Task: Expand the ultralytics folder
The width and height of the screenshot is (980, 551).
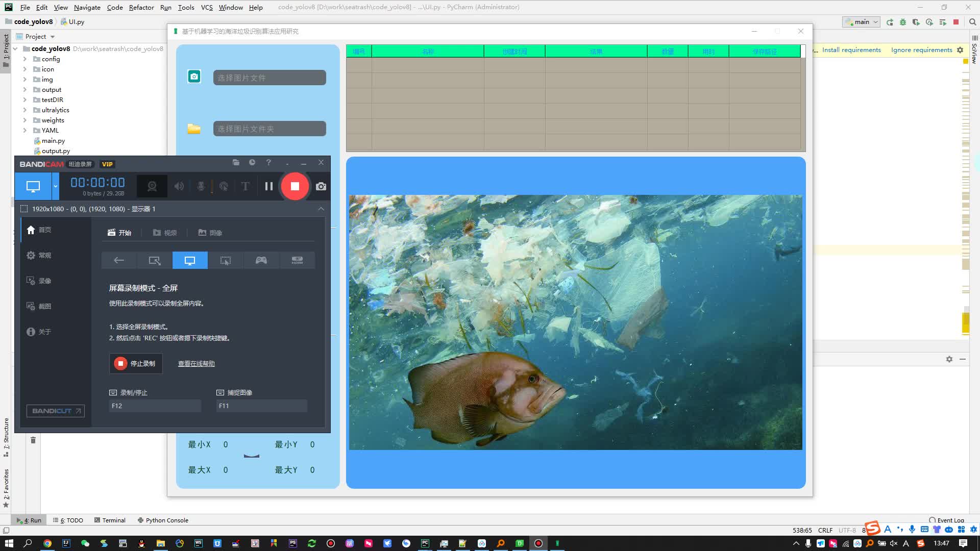Action: (24, 110)
